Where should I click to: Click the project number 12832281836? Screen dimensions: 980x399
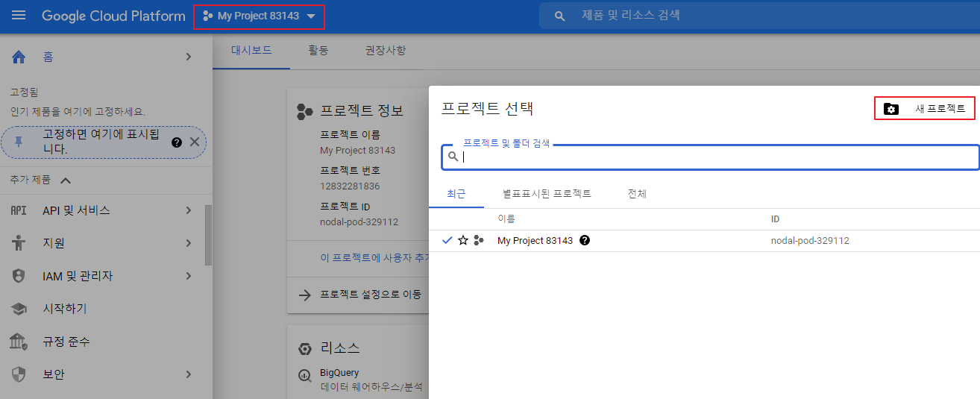(350, 186)
